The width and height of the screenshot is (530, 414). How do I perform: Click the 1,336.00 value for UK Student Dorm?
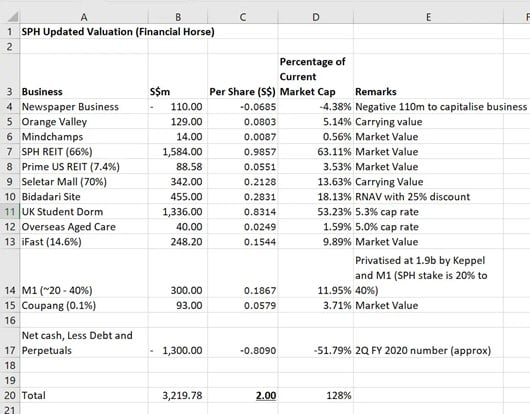[183, 212]
